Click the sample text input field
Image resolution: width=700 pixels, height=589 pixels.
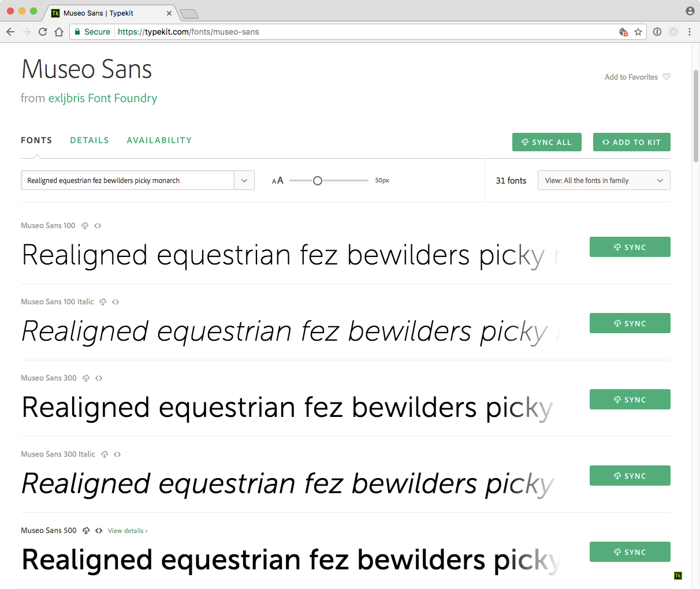(128, 180)
